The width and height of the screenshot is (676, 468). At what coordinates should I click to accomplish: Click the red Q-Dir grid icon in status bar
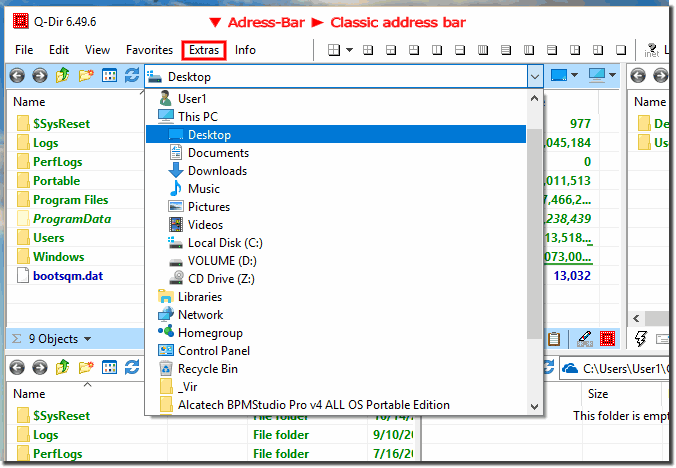click(607, 339)
